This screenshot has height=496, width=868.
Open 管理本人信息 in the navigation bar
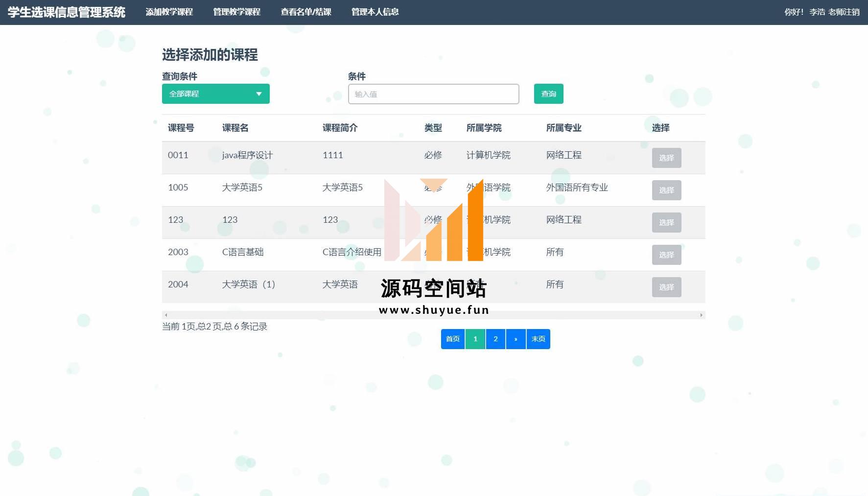(x=375, y=12)
